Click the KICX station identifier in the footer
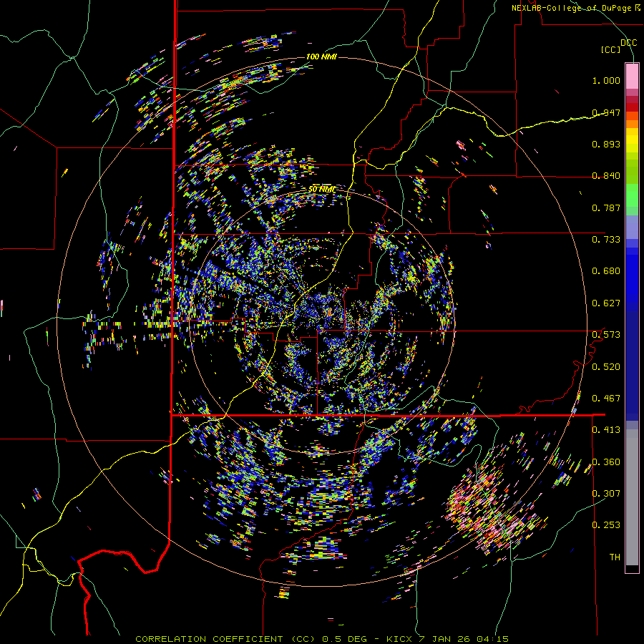This screenshot has height=644, width=644. pyautogui.click(x=399, y=639)
